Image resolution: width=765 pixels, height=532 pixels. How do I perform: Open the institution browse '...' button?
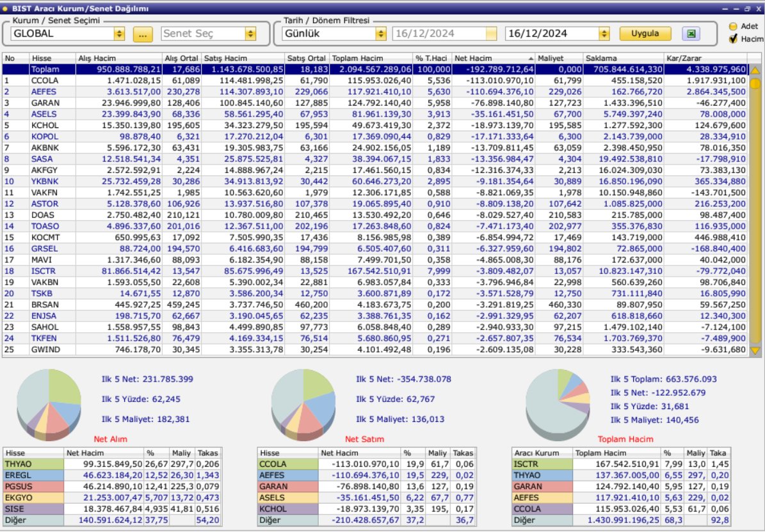pos(143,34)
